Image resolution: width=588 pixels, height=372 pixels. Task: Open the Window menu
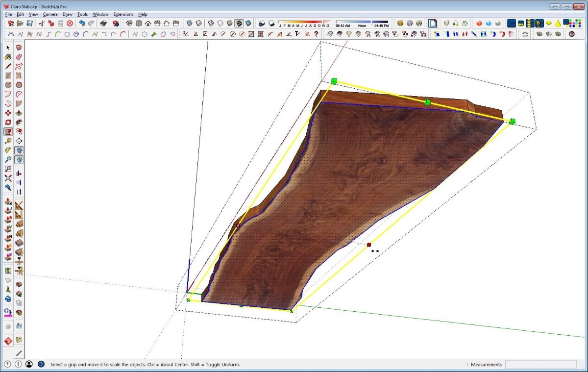[x=100, y=14]
